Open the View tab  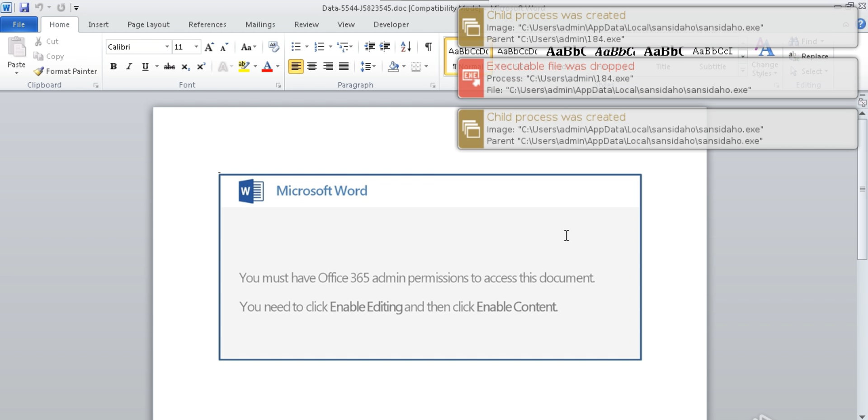point(346,24)
